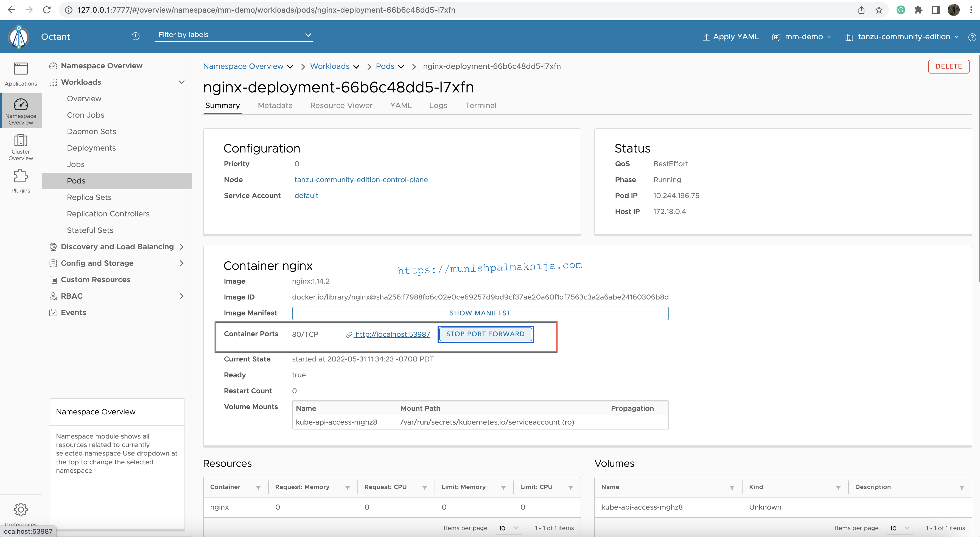The height and width of the screenshot is (537, 980).
Task: Switch to the Resource Viewer tab
Action: pyautogui.click(x=341, y=105)
